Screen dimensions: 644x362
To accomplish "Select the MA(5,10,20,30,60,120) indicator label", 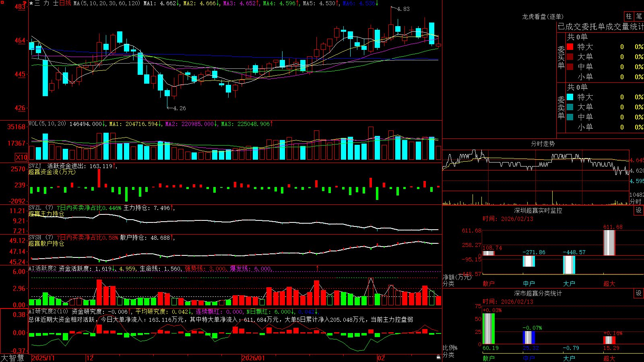I will point(107,3).
